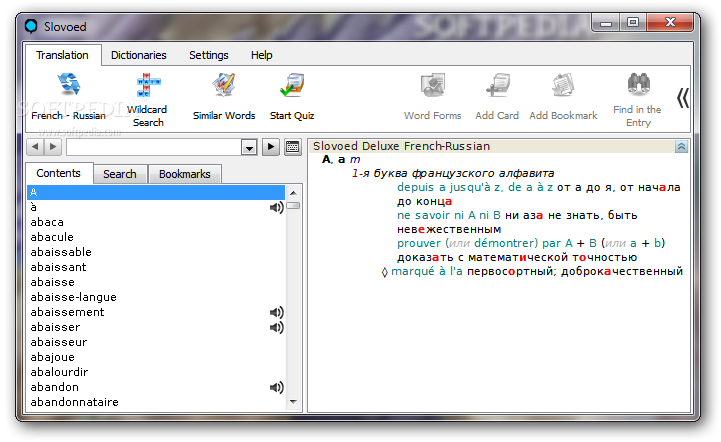Switch to the Contents tab
721x442 pixels.
click(x=58, y=173)
